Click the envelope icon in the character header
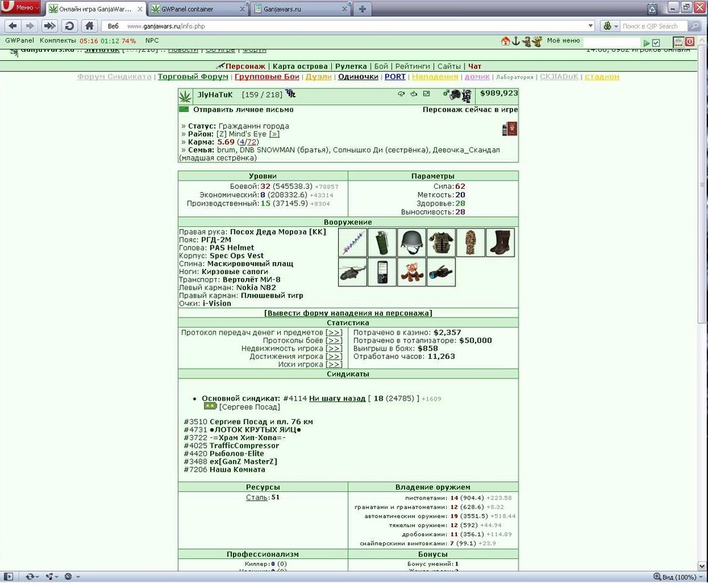The height and width of the screenshot is (588, 708). (426, 94)
